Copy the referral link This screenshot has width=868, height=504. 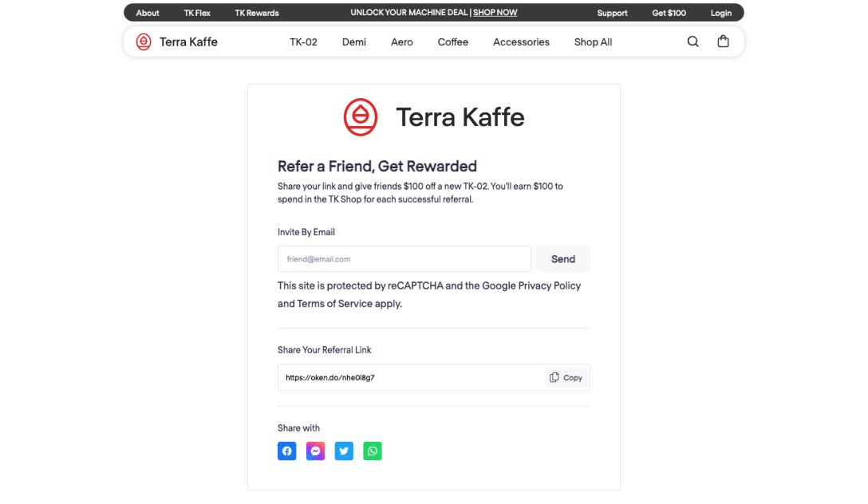566,377
